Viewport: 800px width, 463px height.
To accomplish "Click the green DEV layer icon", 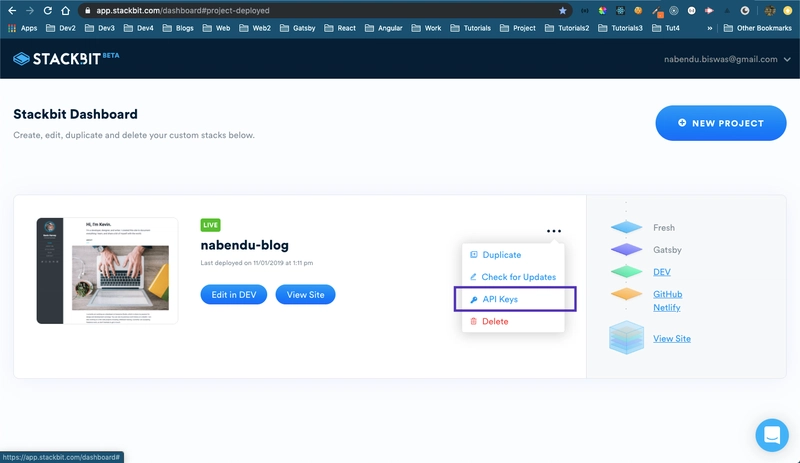I will (626, 272).
